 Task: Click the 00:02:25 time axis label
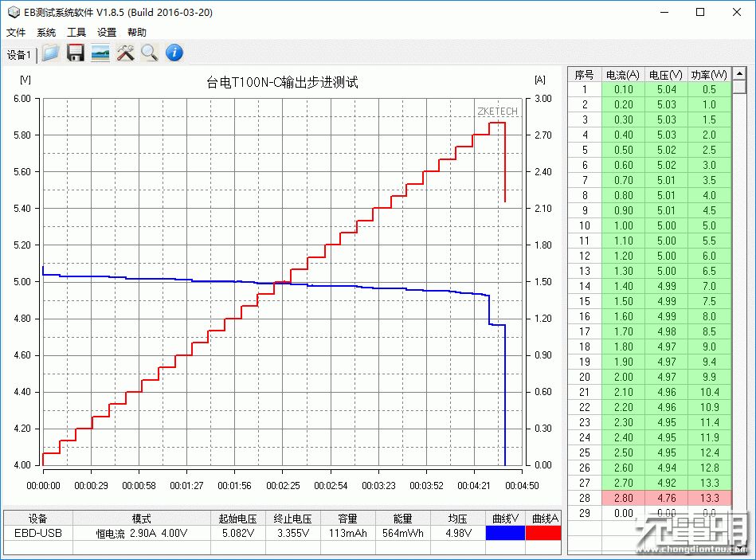click(283, 486)
